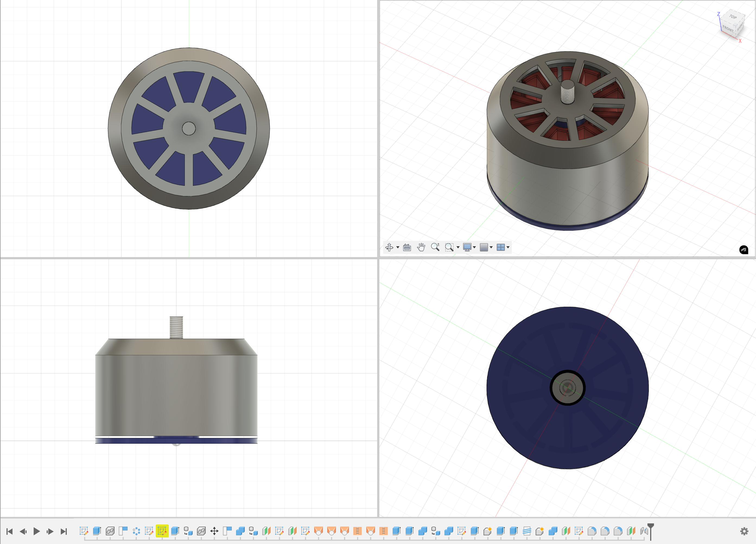The image size is (756, 544).
Task: Select the yellow highlighted sketch in timeline
Action: pos(162,531)
